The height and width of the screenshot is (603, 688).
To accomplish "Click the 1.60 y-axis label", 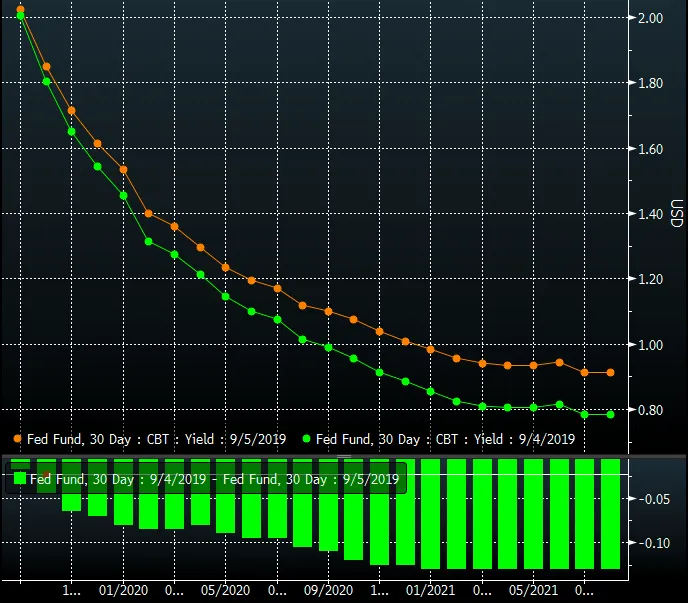I will tap(650, 149).
